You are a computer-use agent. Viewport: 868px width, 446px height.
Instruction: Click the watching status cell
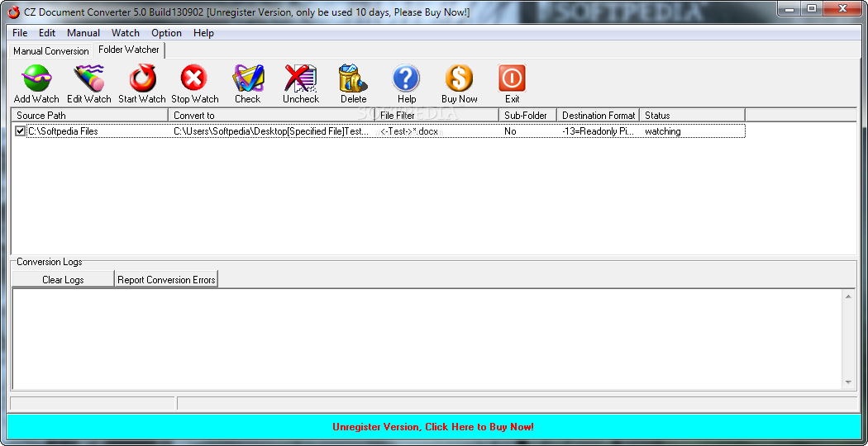[663, 131]
